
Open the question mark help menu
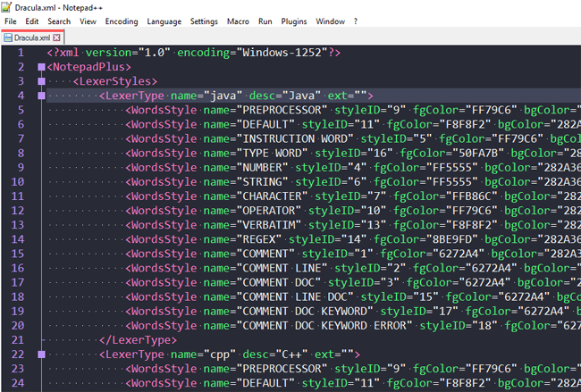pos(355,21)
